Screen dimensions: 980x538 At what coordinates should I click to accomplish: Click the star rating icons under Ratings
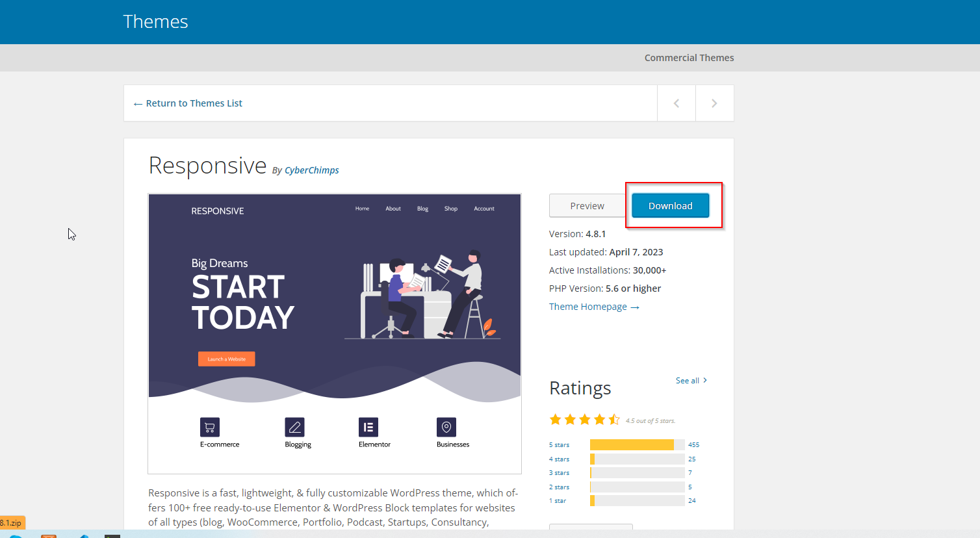point(585,420)
